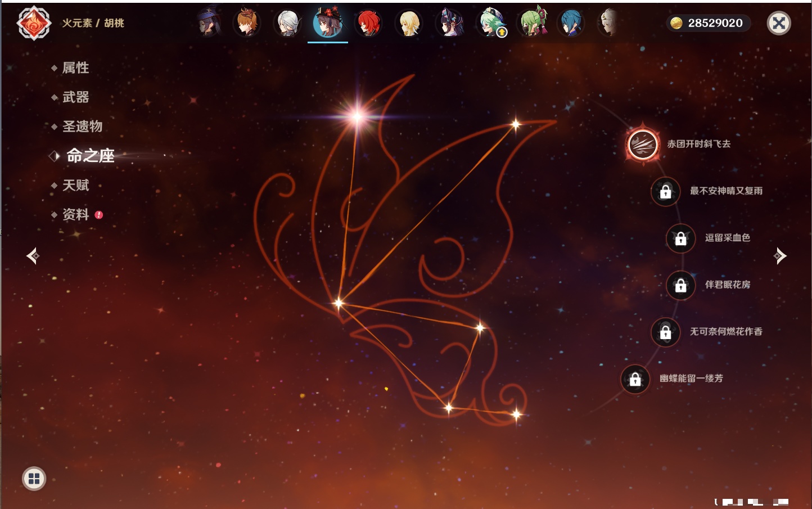Click the constellation name 无可奈何燃花作香
The height and width of the screenshot is (509, 812).
(726, 331)
